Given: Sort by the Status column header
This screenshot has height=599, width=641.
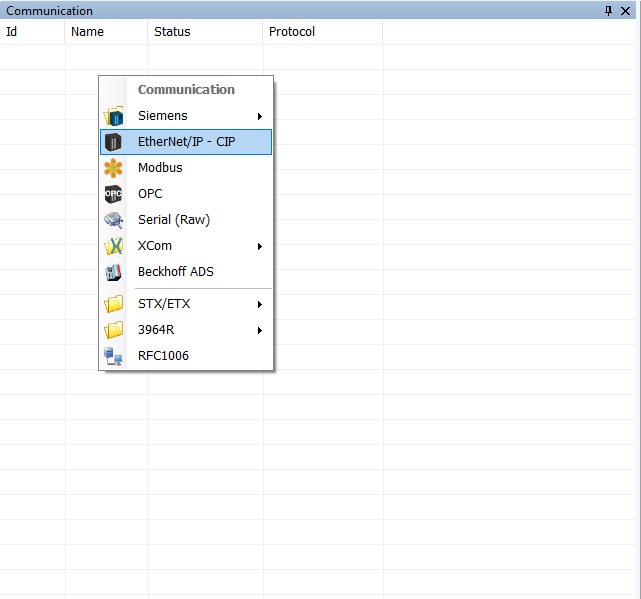Looking at the screenshot, I should [205, 31].
